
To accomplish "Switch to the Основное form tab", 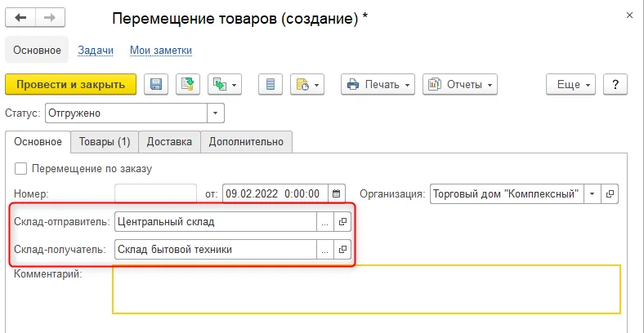I will 38,142.
